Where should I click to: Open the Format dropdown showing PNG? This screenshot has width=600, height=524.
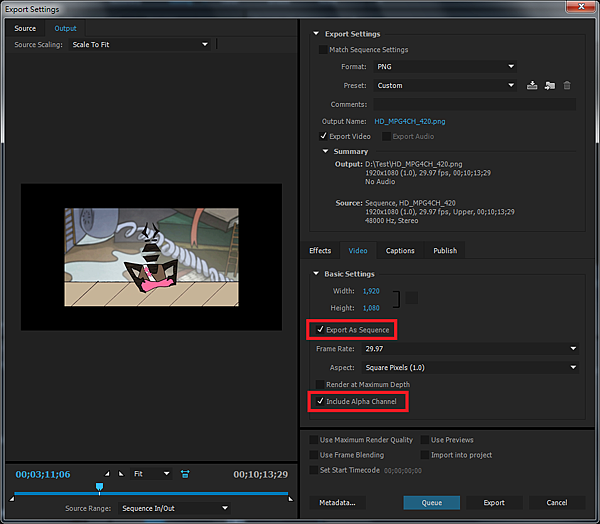[x=445, y=67]
